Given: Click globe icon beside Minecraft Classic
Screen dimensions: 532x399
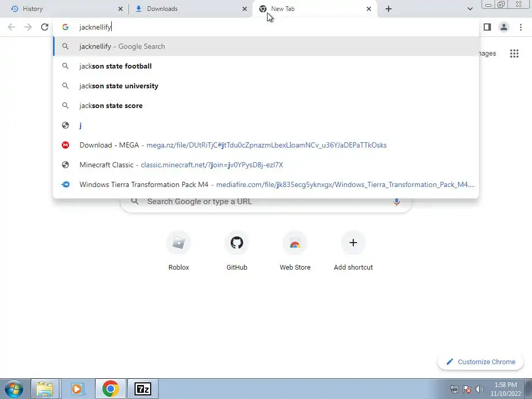Looking at the screenshot, I should (65, 165).
